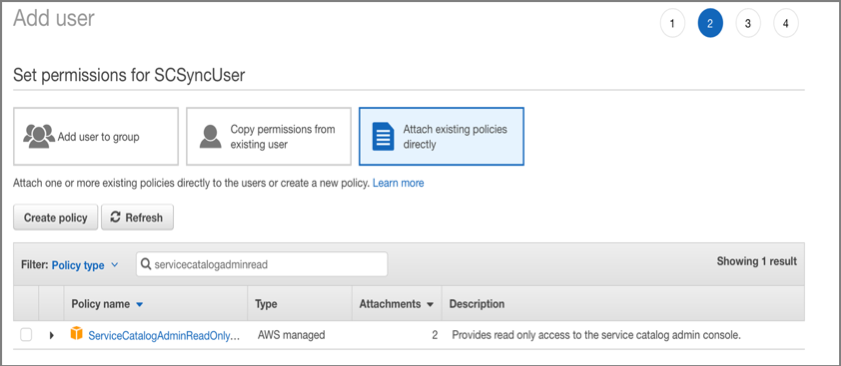Follow the Learn more link
Screen dimensions: 841x366
tap(398, 183)
